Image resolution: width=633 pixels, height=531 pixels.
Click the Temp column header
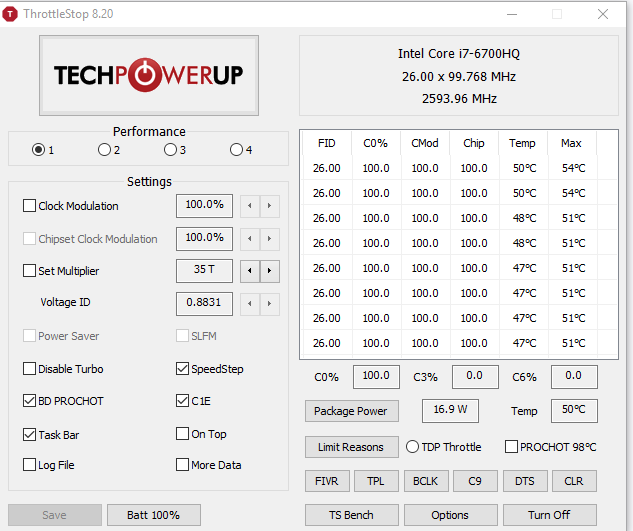[522, 143]
